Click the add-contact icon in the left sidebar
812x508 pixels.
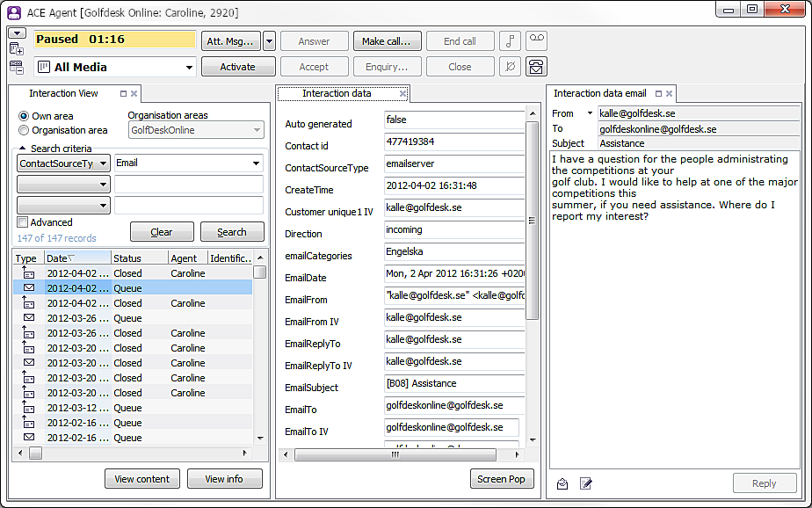[18, 48]
